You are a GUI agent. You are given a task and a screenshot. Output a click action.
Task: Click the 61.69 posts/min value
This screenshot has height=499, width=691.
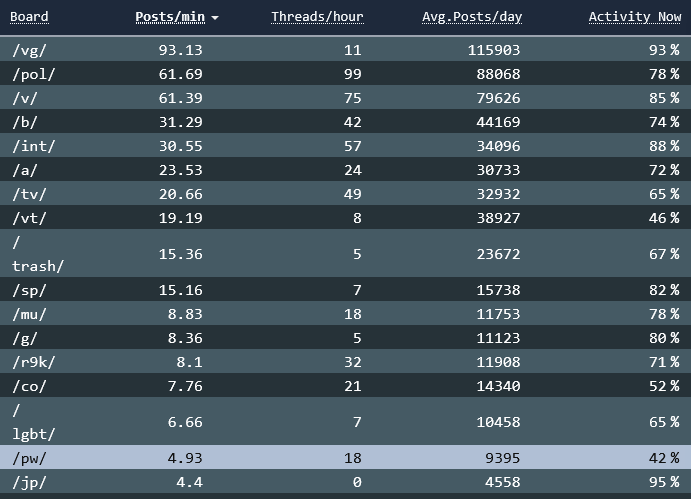tap(181, 74)
